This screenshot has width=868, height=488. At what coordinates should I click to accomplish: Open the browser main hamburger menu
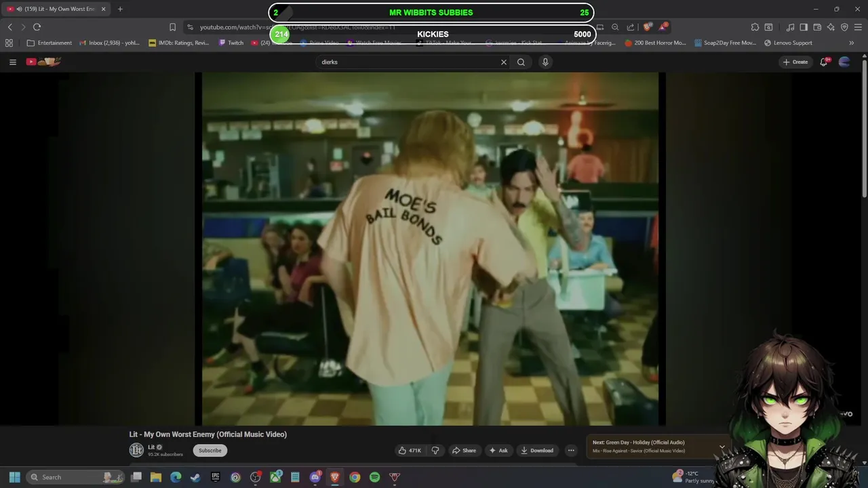pos(858,27)
